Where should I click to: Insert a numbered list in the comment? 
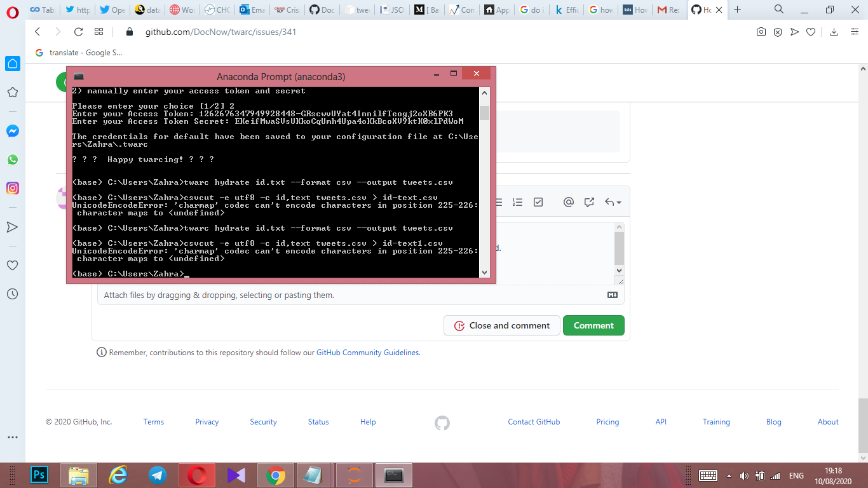[x=517, y=202]
